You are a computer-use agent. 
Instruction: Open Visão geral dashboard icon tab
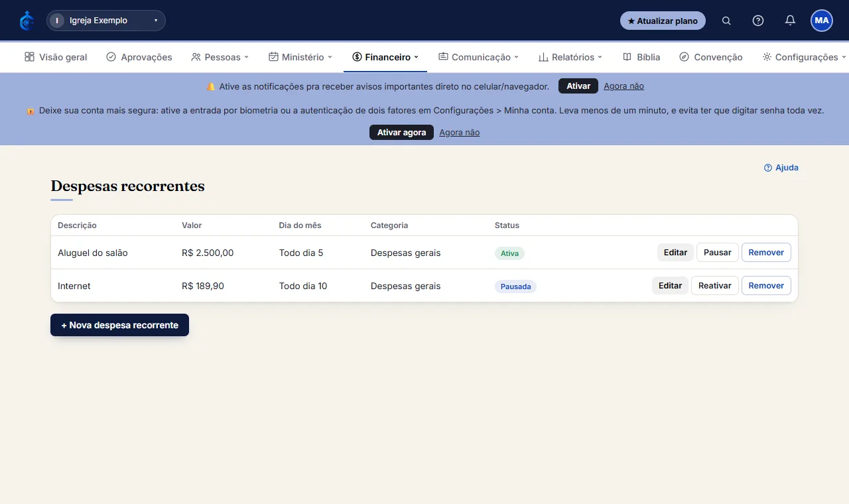coord(56,57)
